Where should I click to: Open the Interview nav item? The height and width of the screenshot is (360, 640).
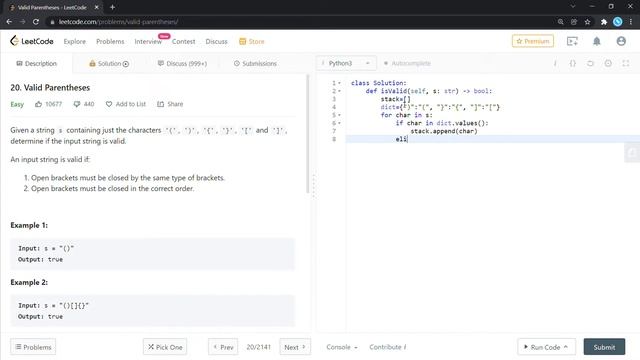[x=148, y=41]
